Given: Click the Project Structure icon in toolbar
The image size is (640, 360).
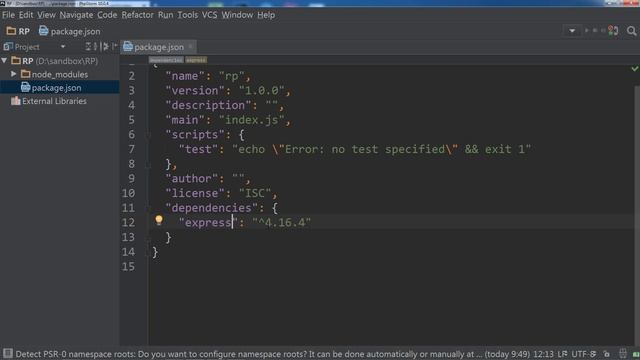Looking at the screenshot, I should (x=613, y=31).
